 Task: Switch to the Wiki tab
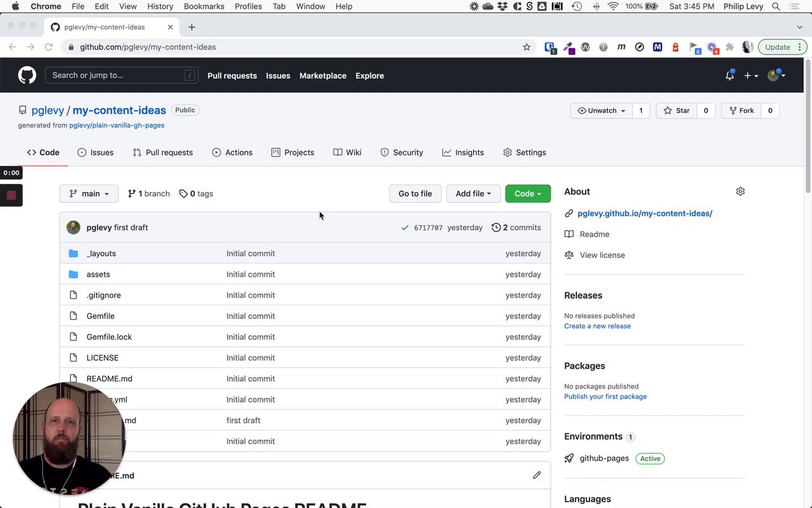pos(347,152)
